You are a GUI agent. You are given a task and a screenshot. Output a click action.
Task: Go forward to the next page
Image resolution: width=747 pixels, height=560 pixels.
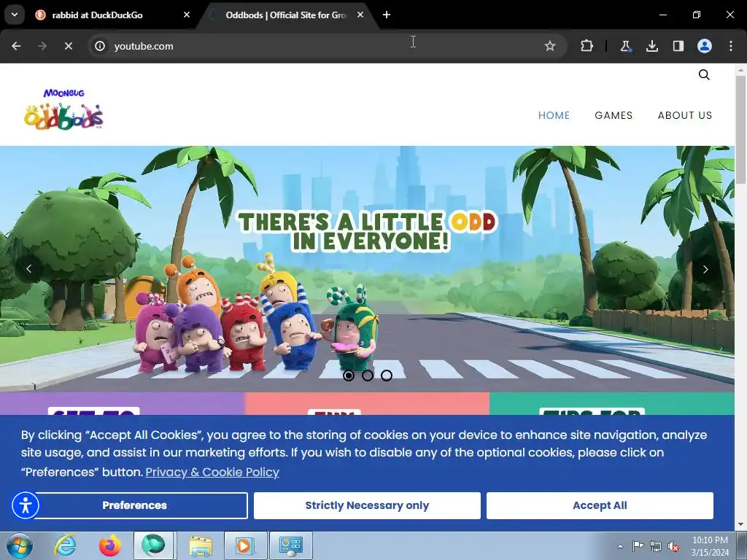[42, 46]
